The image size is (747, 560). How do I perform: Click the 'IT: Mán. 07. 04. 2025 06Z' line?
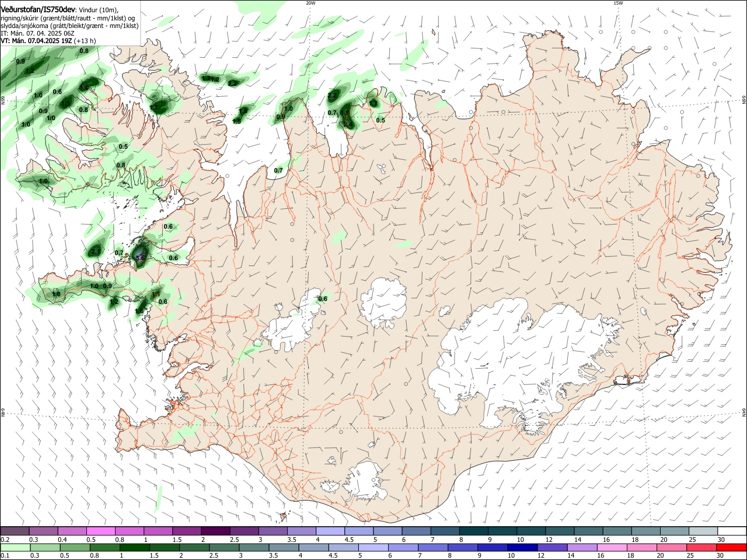pyautogui.click(x=37, y=33)
